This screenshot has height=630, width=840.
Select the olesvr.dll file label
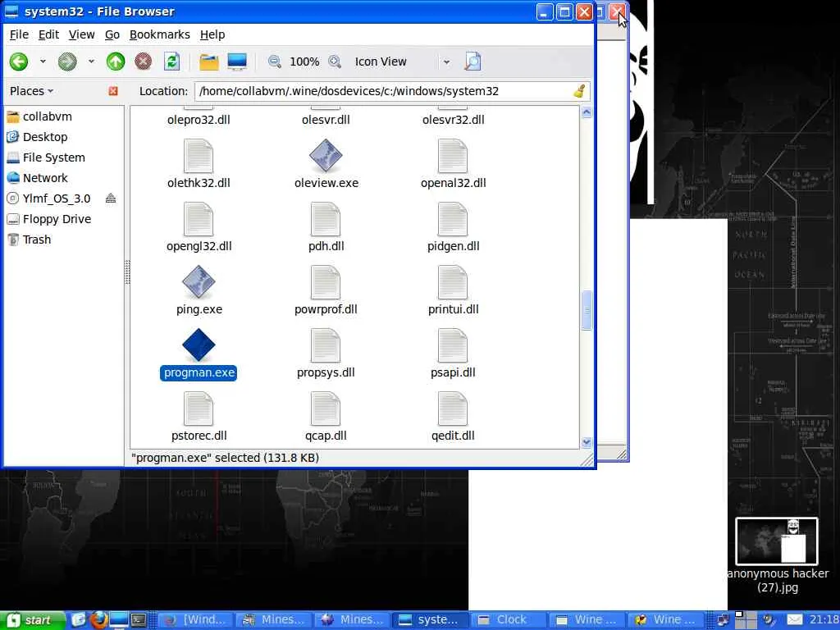(x=326, y=120)
